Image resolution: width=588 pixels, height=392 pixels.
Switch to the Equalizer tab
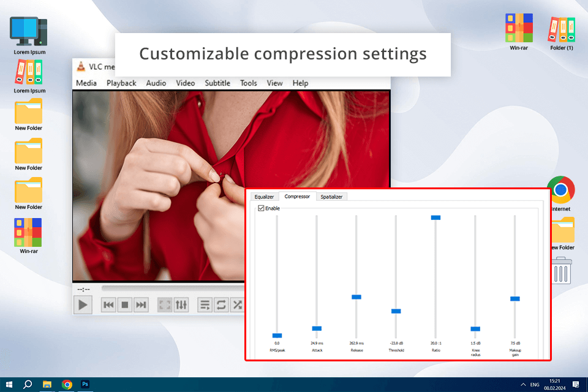tap(264, 197)
